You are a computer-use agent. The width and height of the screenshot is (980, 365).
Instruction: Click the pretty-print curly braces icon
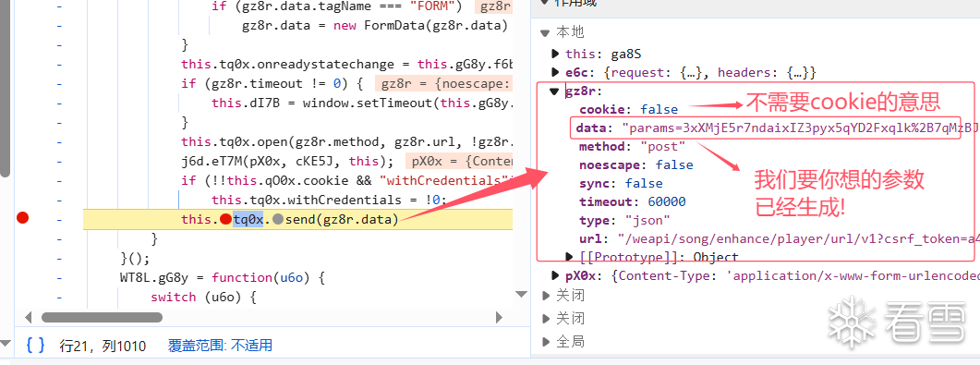[x=36, y=345]
